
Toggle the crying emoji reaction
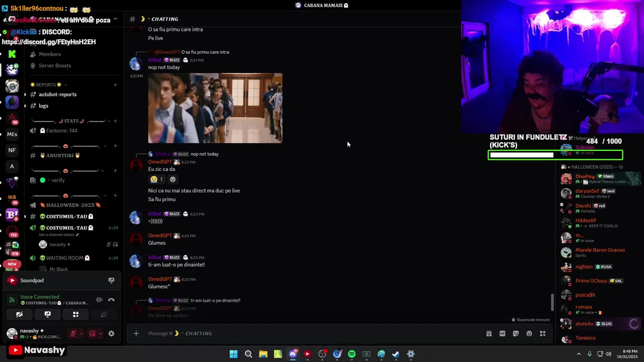coord(156,179)
